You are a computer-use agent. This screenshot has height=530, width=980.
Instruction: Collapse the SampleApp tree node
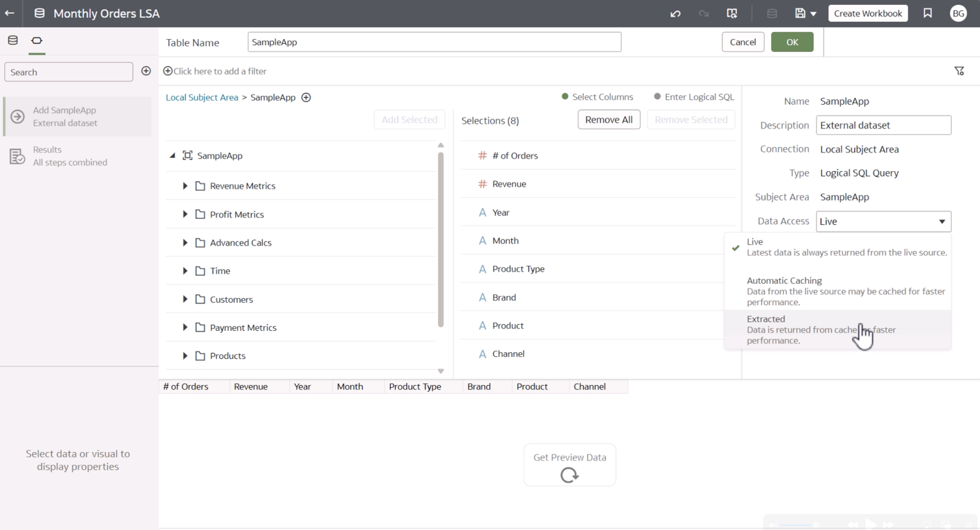[172, 155]
